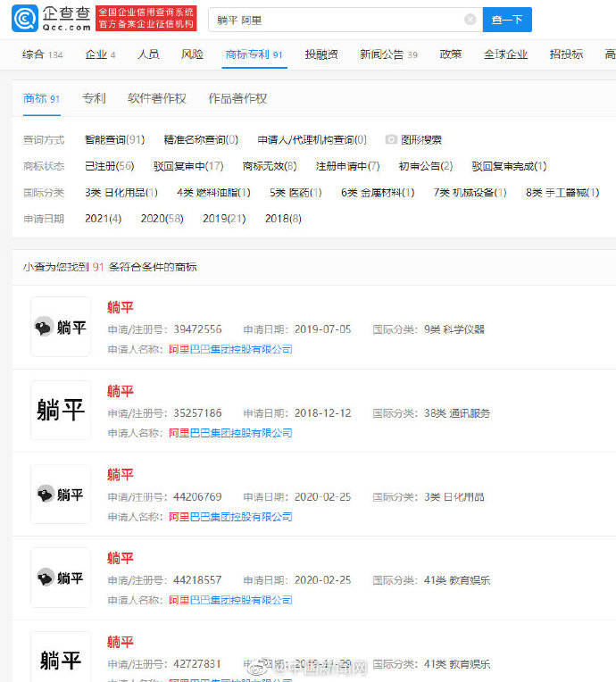Open image search camera icon
Viewport: 616px width, 682px height.
[x=391, y=140]
